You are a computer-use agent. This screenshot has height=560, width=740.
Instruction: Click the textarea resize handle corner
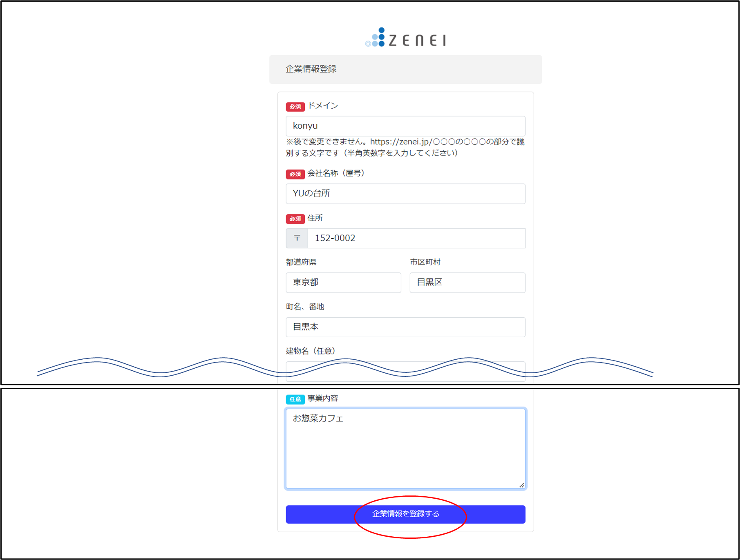(522, 485)
